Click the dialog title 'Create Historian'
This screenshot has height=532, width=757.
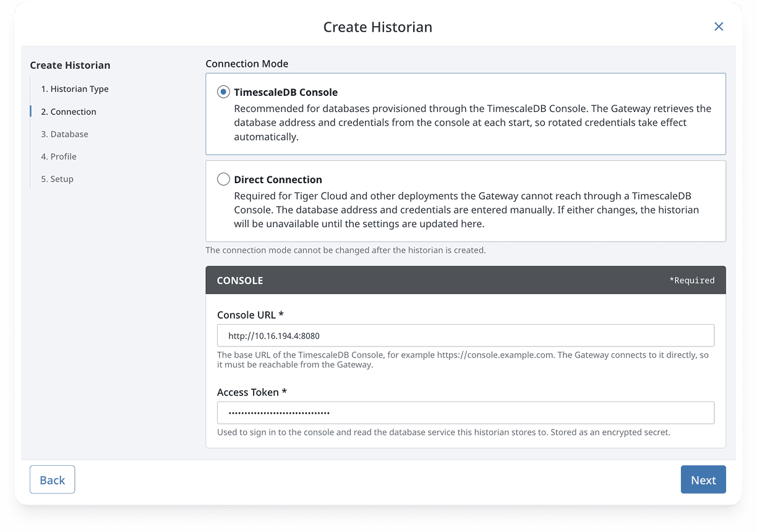(x=378, y=27)
